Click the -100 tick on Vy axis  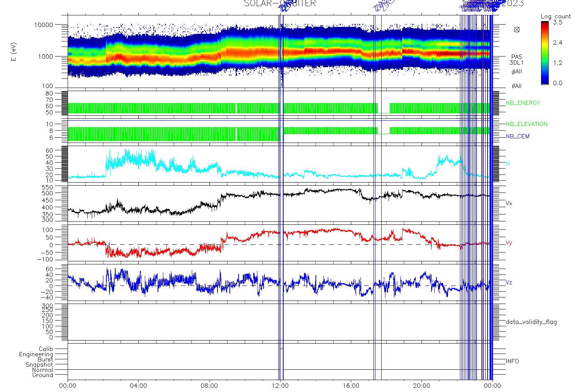point(45,260)
